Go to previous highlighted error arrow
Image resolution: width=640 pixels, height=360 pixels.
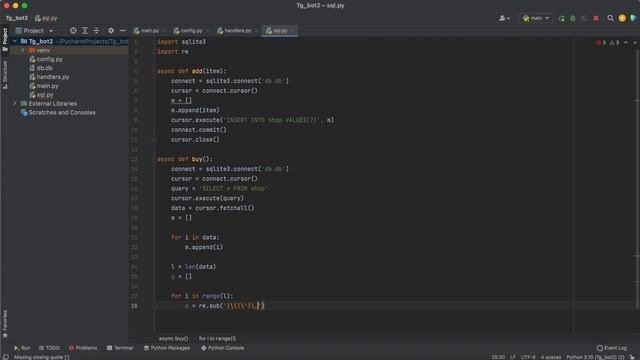(626, 42)
